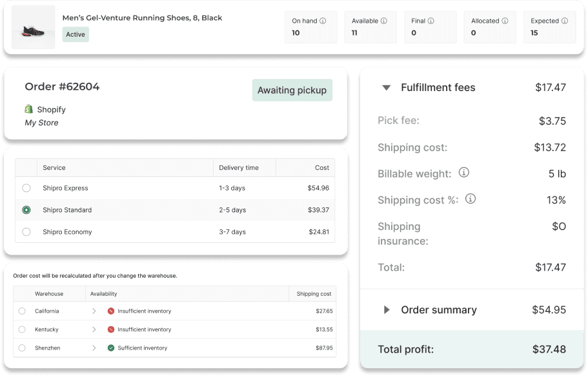Open the running shoe product thumbnail
Image resolution: width=588 pixels, height=376 pixels.
point(33,28)
